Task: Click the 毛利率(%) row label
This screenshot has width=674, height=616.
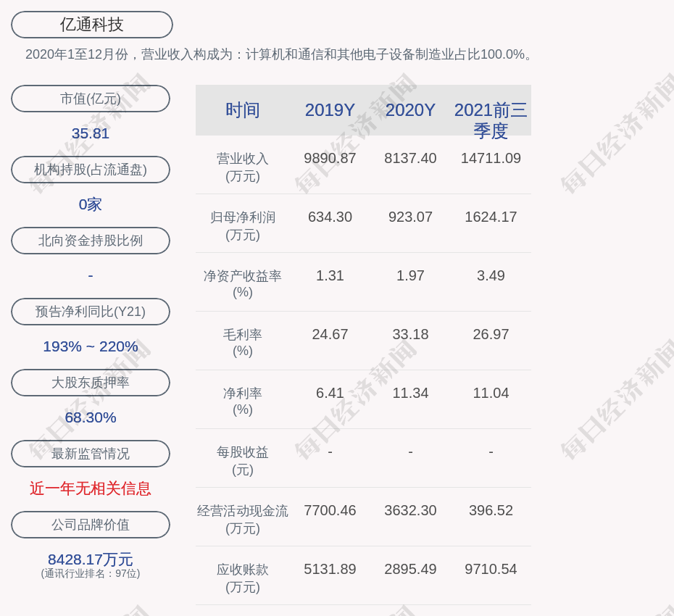Action: click(x=243, y=343)
